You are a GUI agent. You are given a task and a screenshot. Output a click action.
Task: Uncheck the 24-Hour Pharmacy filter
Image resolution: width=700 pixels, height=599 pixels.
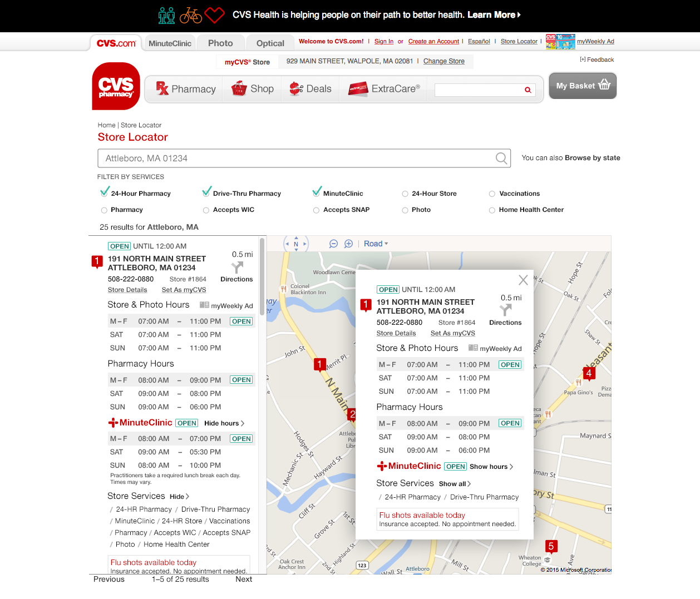point(104,192)
